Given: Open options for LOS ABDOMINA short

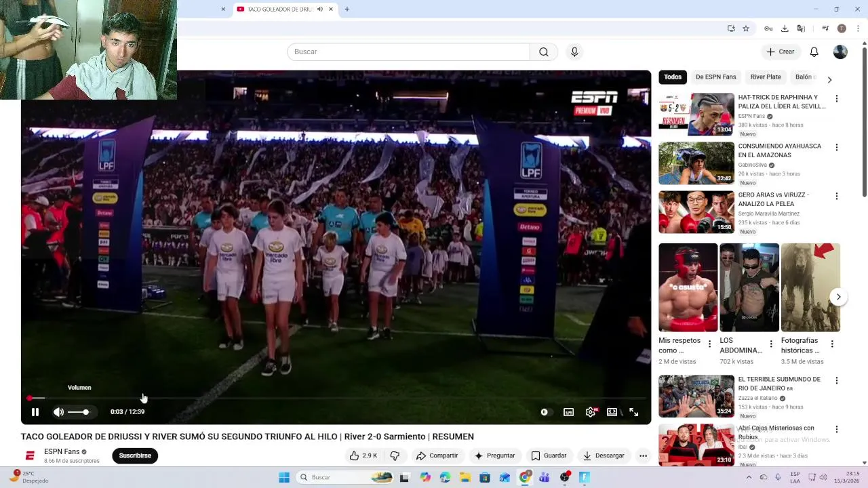Looking at the screenshot, I should (771, 344).
